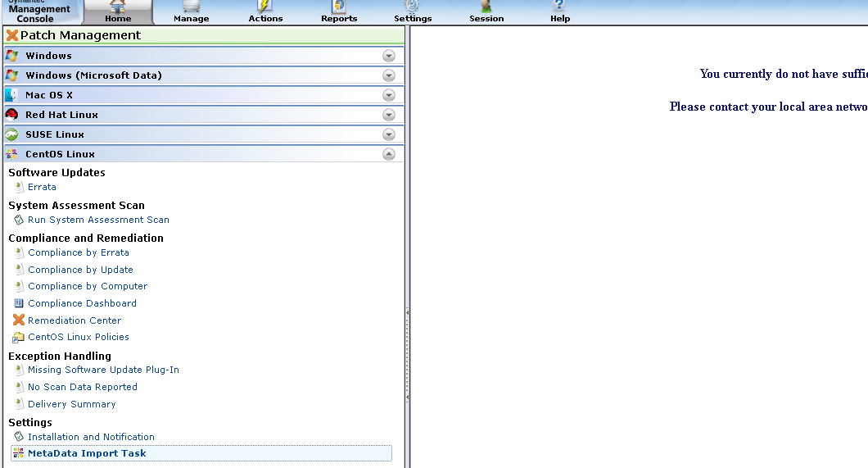
Task: Open No Scan Data Reported report
Action: 83,387
